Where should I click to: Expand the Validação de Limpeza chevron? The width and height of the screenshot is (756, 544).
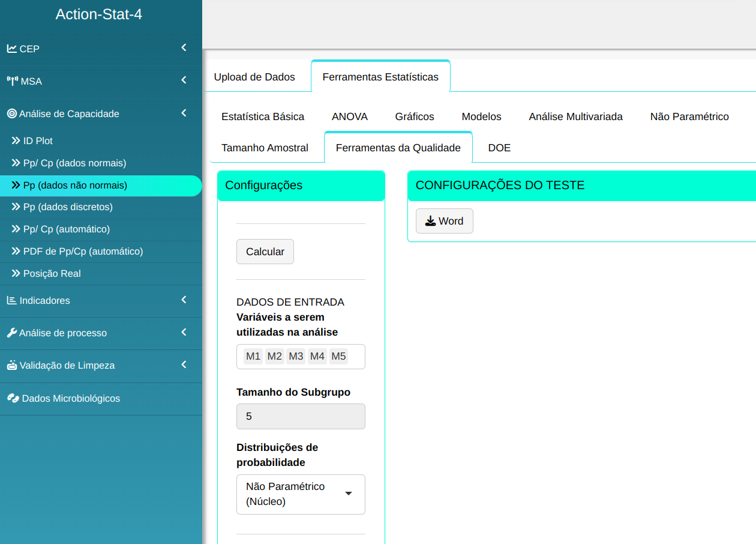[184, 364]
